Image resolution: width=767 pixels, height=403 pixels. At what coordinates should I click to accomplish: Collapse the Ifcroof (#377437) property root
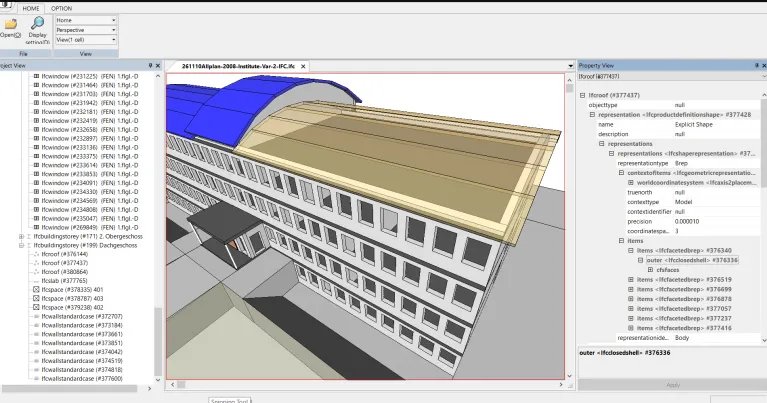point(583,95)
